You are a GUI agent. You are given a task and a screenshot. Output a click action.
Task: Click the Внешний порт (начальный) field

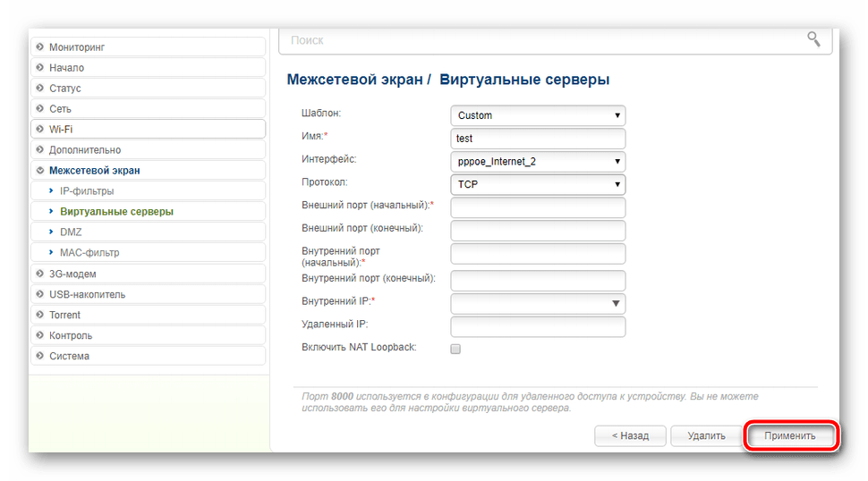[x=538, y=208]
